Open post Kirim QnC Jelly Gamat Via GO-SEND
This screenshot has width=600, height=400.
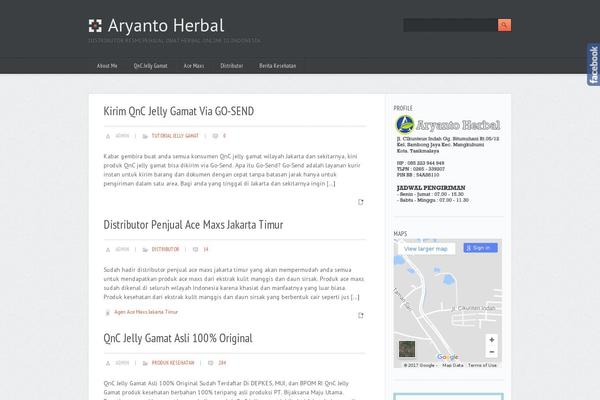coord(179,111)
